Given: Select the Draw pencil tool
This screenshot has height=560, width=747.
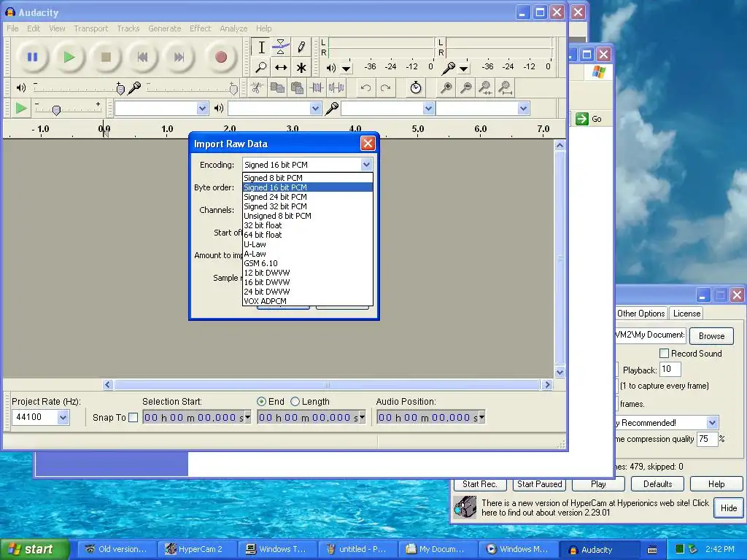Looking at the screenshot, I should [301, 47].
